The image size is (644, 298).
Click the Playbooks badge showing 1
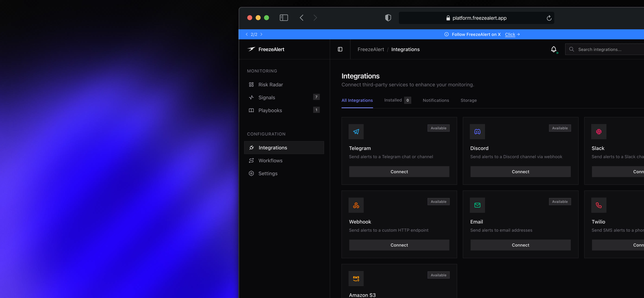(x=316, y=110)
